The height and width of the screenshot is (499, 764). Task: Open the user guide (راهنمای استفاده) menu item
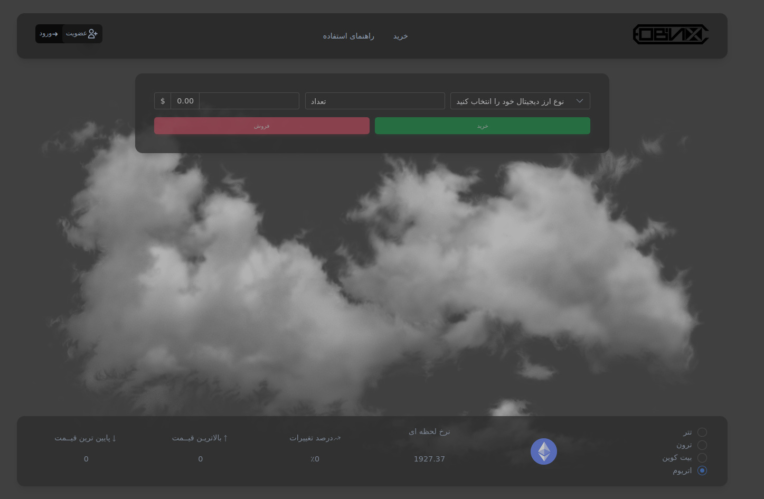(x=348, y=36)
